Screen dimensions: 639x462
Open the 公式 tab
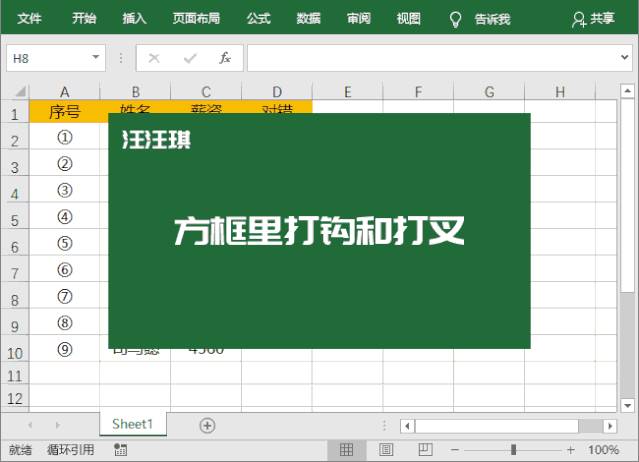(x=258, y=18)
